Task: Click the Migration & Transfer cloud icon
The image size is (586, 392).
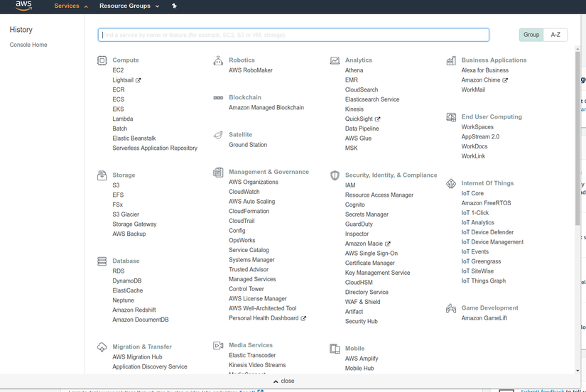Action: click(x=102, y=347)
